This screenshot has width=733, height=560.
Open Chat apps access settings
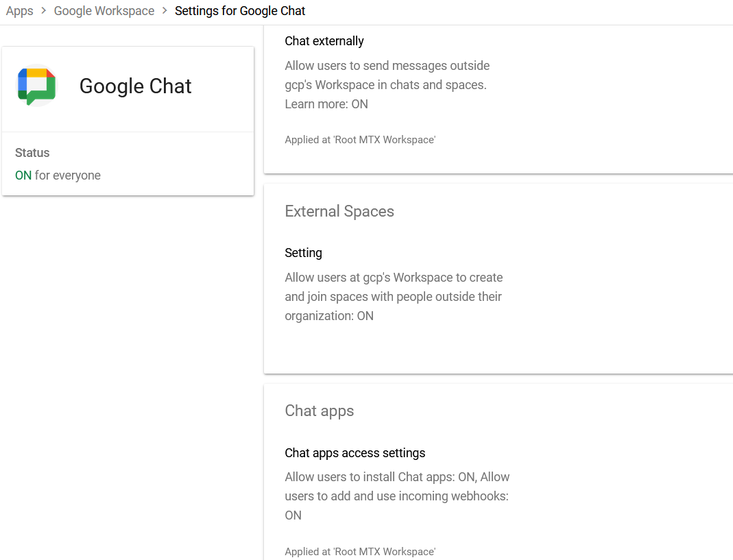click(355, 453)
